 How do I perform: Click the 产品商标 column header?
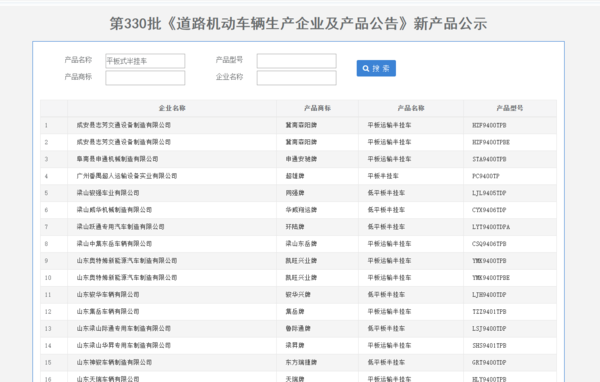318,108
